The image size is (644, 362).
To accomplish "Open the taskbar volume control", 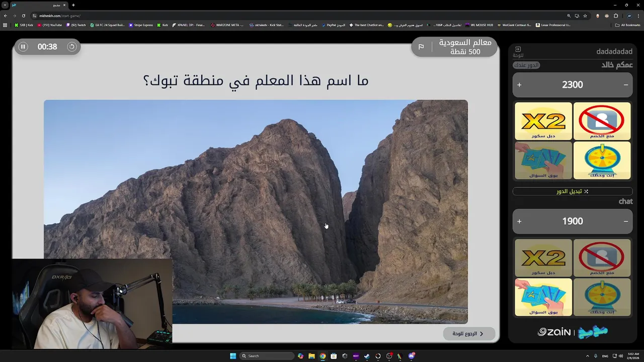I will [620, 356].
